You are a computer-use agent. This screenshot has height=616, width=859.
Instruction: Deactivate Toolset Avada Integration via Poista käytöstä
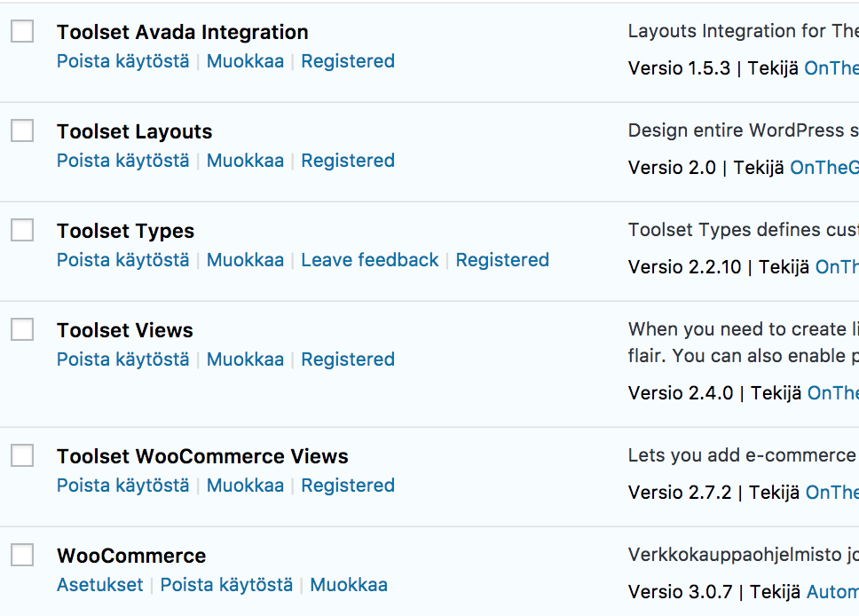pyautogui.click(x=122, y=61)
